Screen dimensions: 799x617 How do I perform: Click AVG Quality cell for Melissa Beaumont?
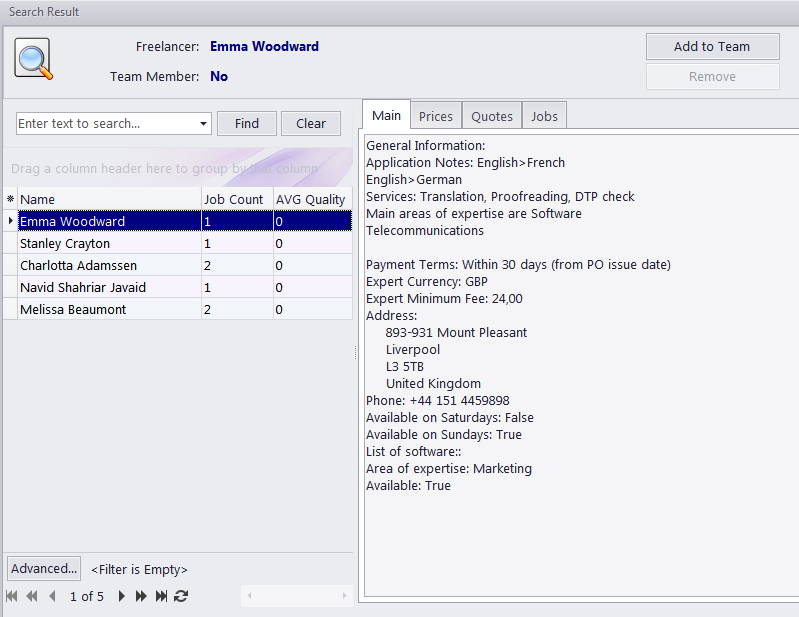[313, 309]
